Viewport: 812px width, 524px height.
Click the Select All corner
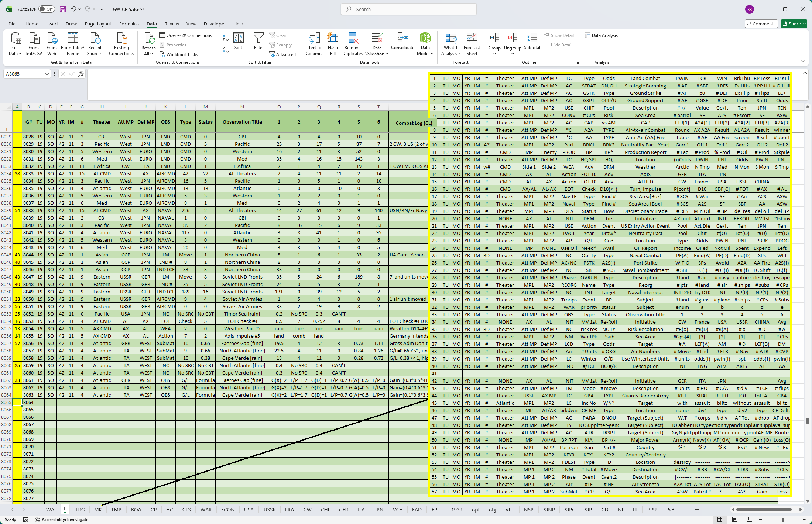pos(6,107)
